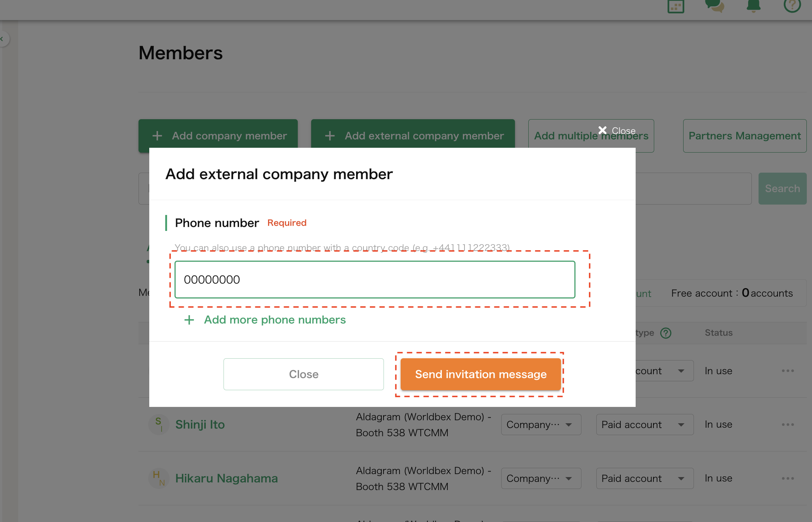Open Shinji Ito's member profile link
This screenshot has height=522, width=812.
[x=200, y=425]
